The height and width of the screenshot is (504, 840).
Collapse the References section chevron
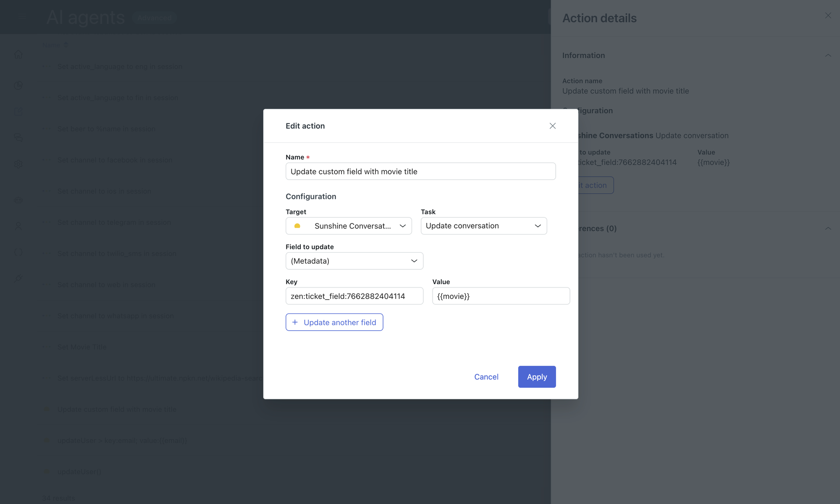pos(828,229)
